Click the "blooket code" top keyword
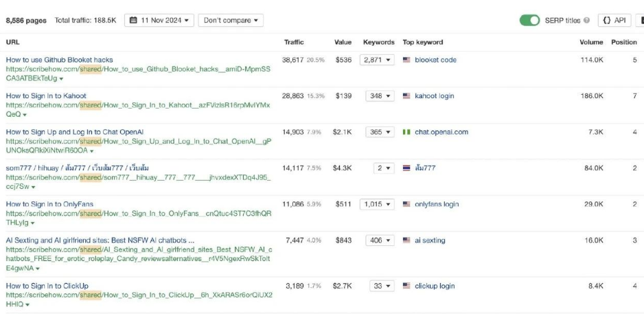 (435, 60)
